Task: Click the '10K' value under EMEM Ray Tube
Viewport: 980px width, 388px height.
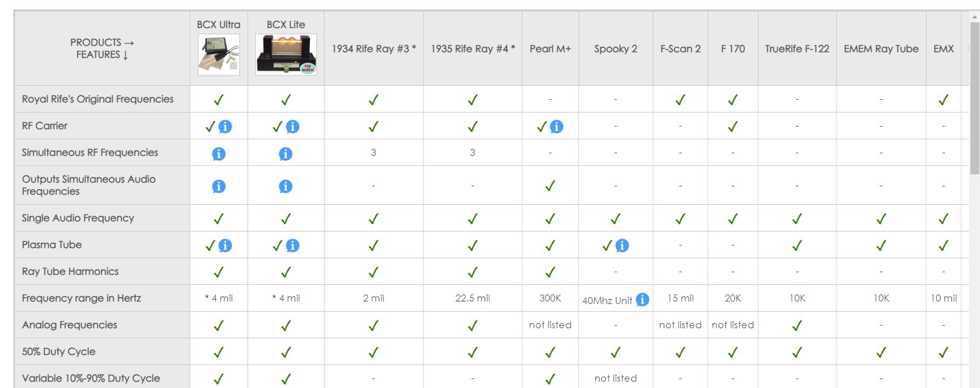Action: (x=881, y=298)
